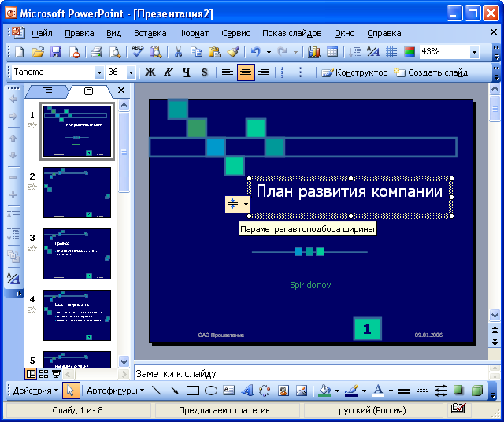This screenshot has height=422, width=504.
Task: Select the Line drawing tool
Action: click(x=157, y=391)
